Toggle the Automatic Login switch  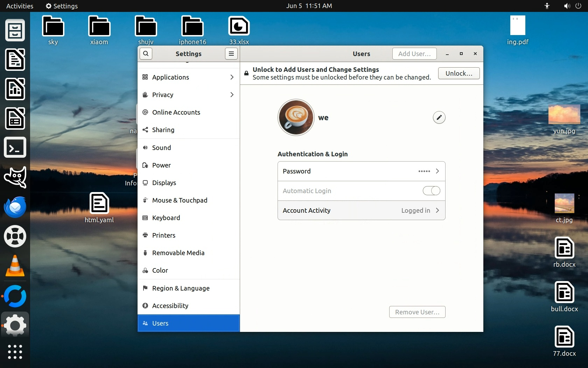431,191
